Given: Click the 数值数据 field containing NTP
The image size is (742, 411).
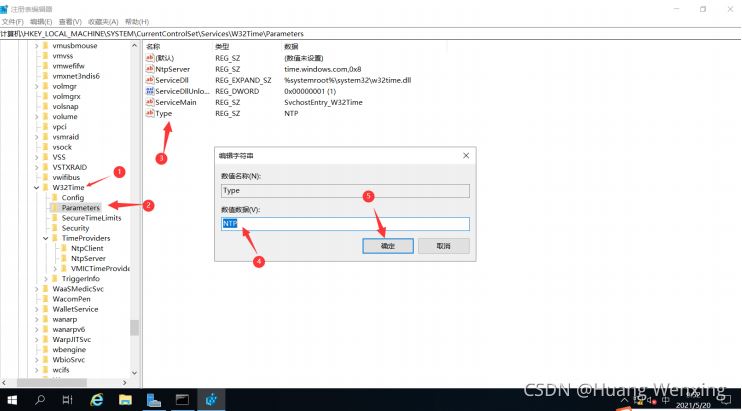Looking at the screenshot, I should tap(345, 224).
